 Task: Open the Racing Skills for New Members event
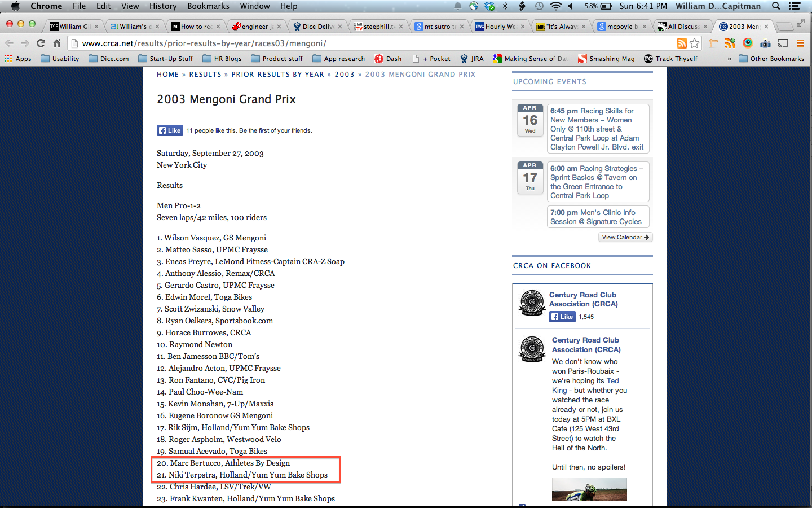point(598,129)
